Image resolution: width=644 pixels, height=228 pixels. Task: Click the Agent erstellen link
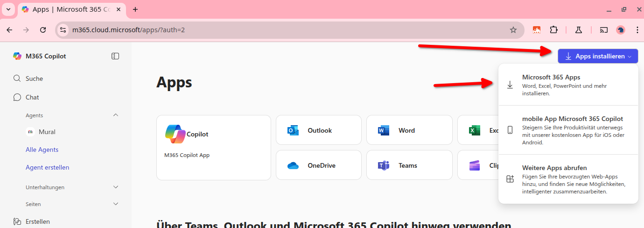point(48,167)
